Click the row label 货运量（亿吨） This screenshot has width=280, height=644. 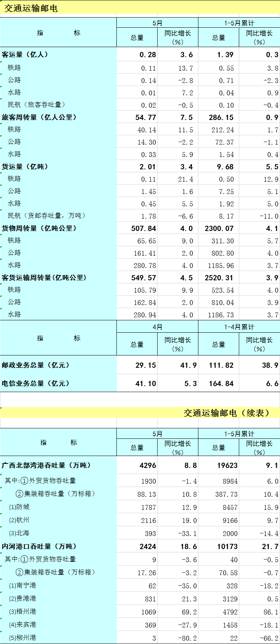pyautogui.click(x=25, y=167)
